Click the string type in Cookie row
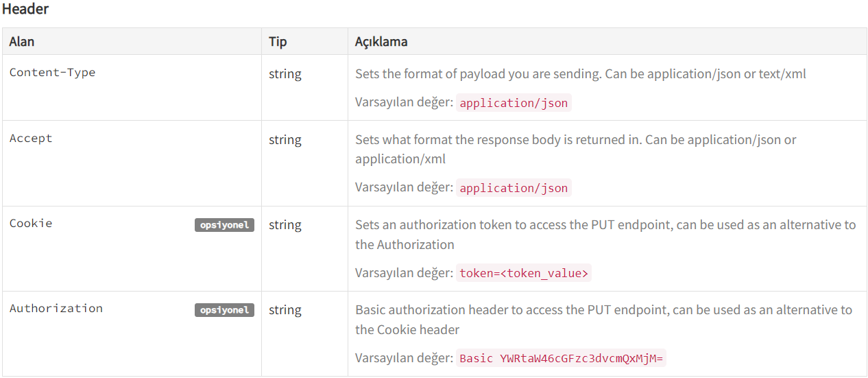868x378 pixels. (285, 225)
